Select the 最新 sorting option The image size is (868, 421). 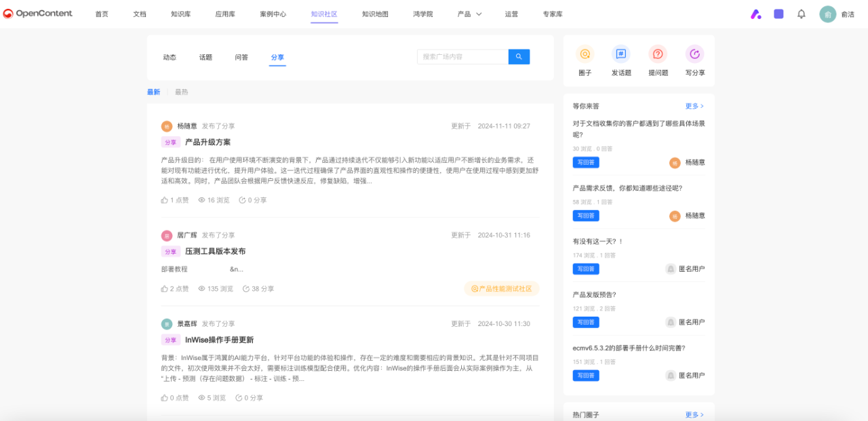click(154, 91)
